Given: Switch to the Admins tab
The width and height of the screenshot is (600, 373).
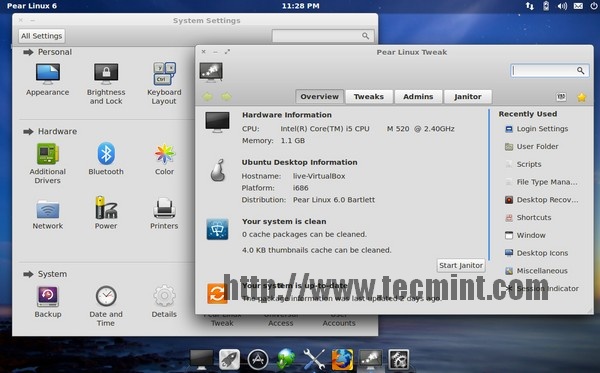Looking at the screenshot, I should point(418,97).
